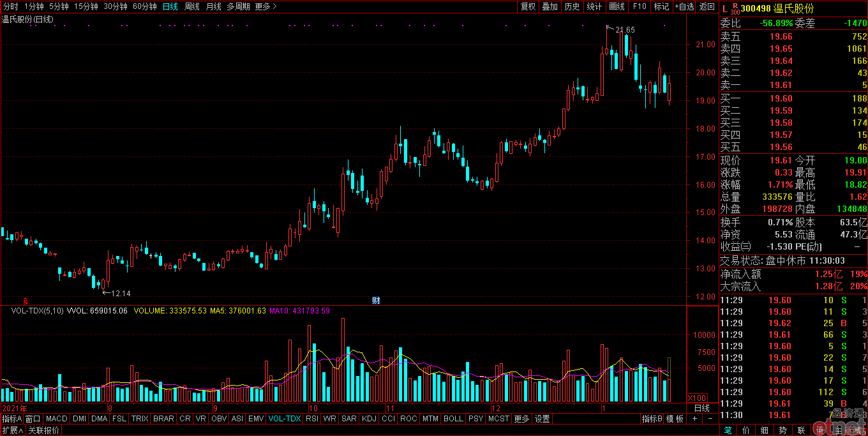Switch to the 价 price distribution tab
Screen dimensions: 868x436
(x=746, y=430)
